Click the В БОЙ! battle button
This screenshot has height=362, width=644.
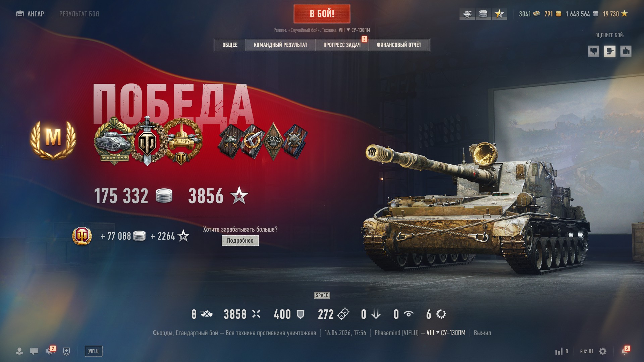322,14
